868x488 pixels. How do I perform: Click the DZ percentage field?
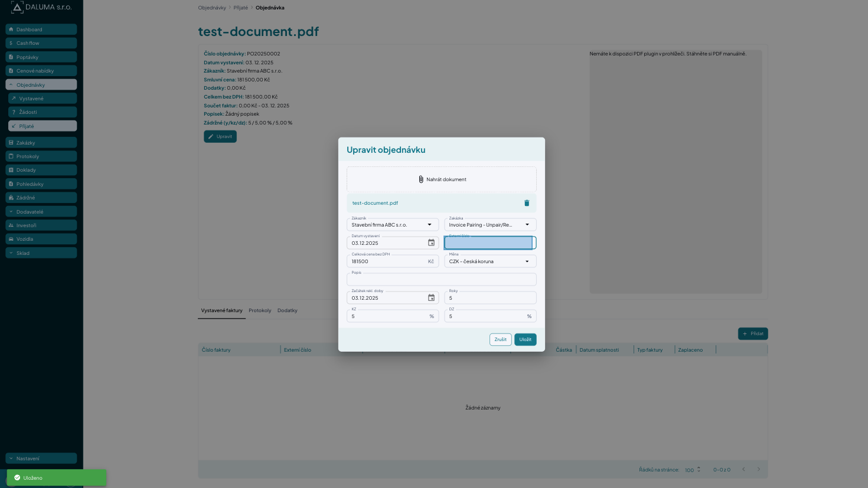tap(490, 316)
